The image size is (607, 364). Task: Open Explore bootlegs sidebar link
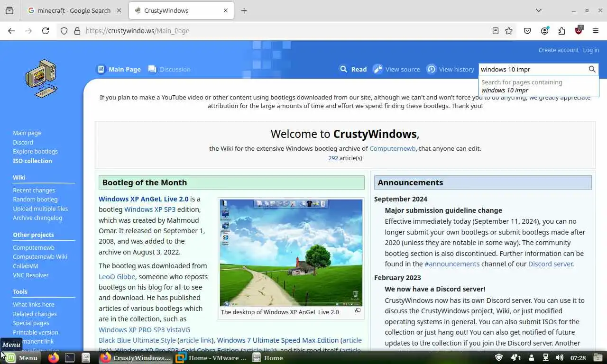(x=35, y=151)
